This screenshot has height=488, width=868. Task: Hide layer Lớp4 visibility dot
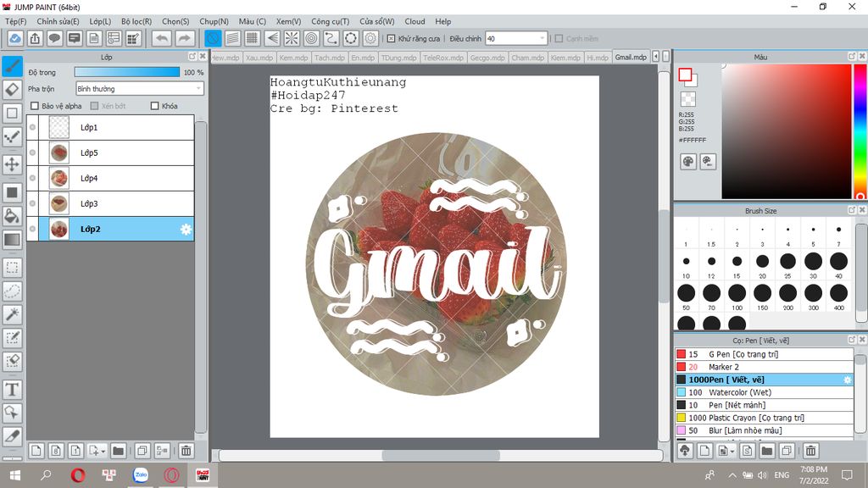click(x=33, y=178)
